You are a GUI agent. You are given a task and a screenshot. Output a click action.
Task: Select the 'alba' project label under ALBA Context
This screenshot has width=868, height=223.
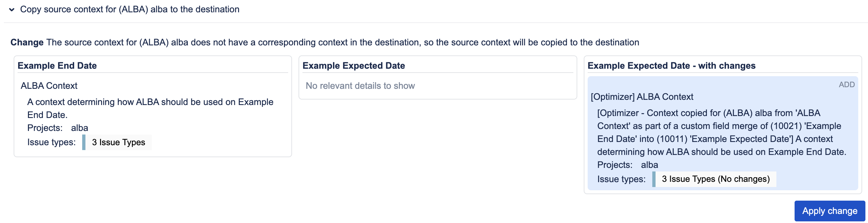[x=80, y=127]
